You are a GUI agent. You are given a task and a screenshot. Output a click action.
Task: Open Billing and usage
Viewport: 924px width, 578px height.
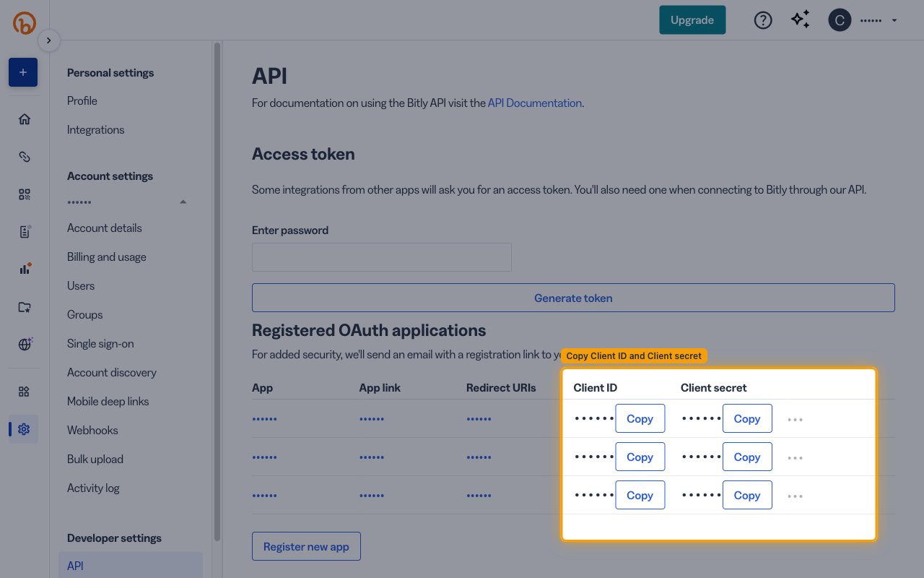click(x=107, y=257)
